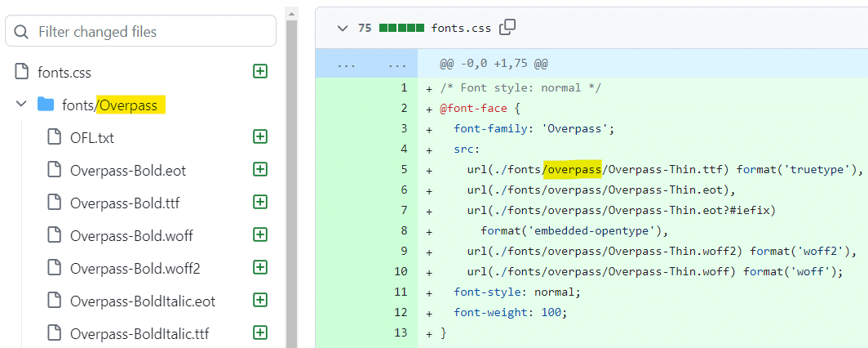The width and height of the screenshot is (868, 348).
Task: Click the font-family: 'Overpass' line
Action: 534,129
